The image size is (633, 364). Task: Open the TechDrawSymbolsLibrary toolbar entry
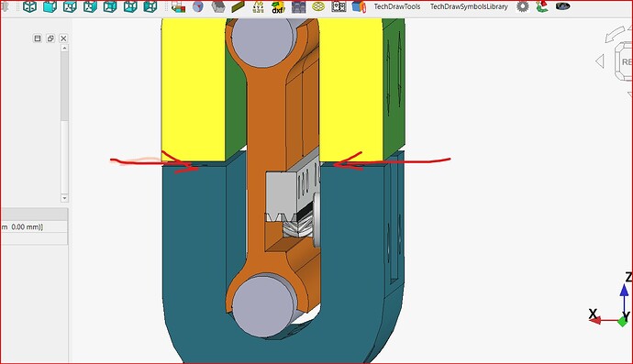coord(469,6)
